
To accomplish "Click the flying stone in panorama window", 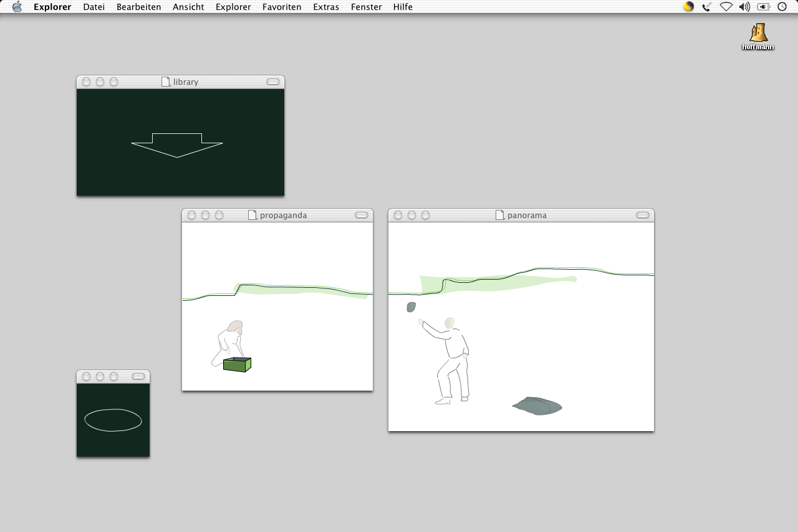I will (x=411, y=306).
